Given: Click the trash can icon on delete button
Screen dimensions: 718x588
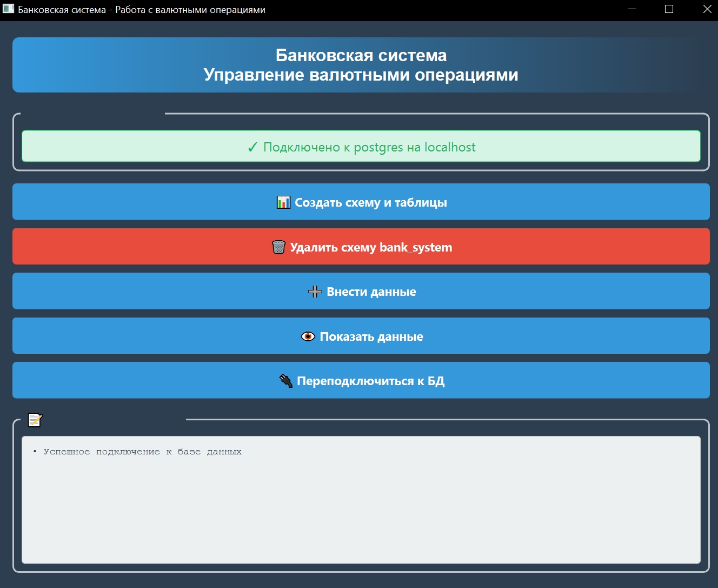Looking at the screenshot, I should tap(278, 247).
